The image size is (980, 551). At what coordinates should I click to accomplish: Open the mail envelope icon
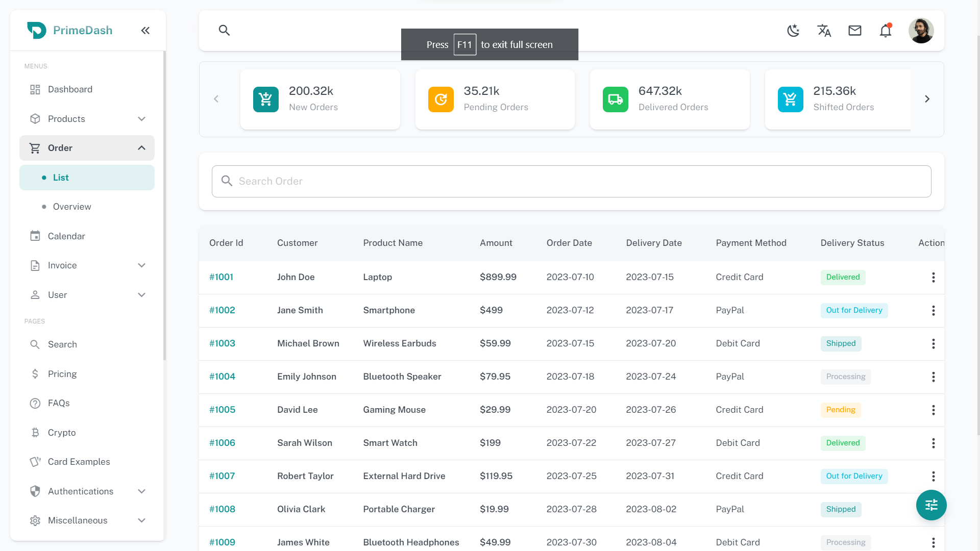(x=855, y=31)
